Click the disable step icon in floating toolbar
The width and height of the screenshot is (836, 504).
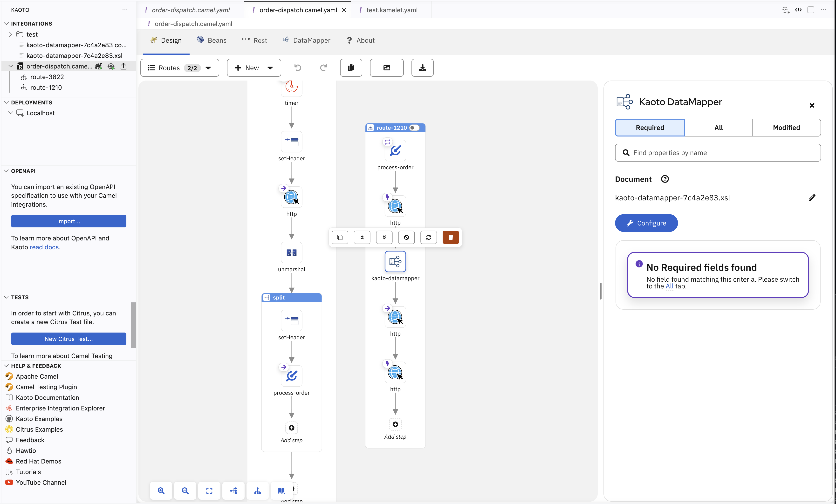(406, 238)
